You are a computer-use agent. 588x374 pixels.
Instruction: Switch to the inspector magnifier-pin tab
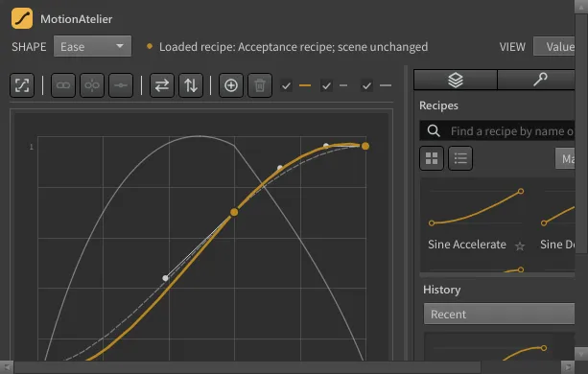click(536, 80)
